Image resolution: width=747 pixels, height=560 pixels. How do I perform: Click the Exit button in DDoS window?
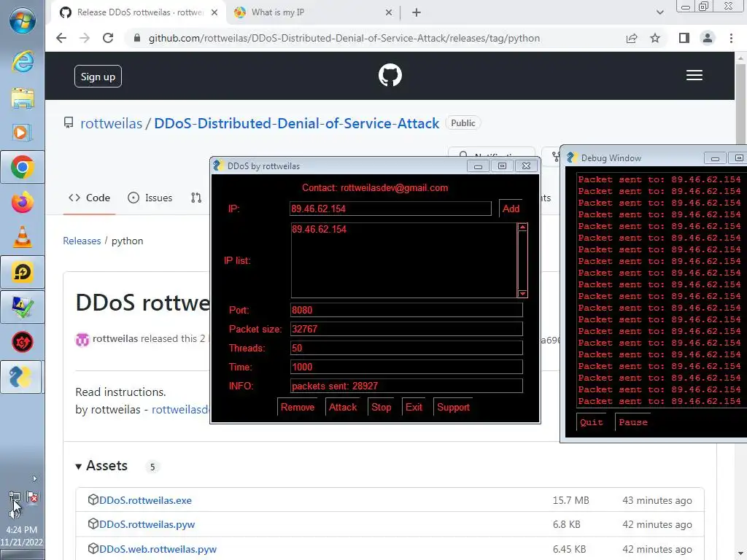pos(414,407)
